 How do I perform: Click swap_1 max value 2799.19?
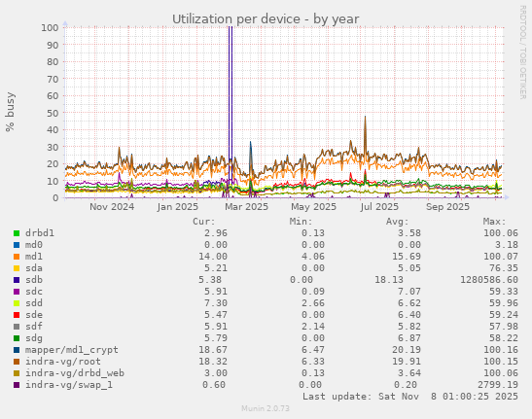(x=498, y=385)
